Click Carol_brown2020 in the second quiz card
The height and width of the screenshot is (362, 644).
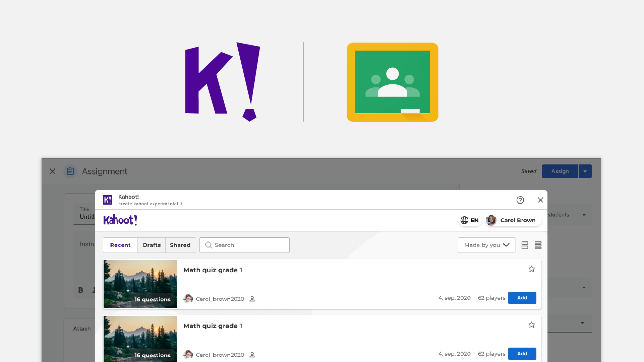(x=220, y=355)
